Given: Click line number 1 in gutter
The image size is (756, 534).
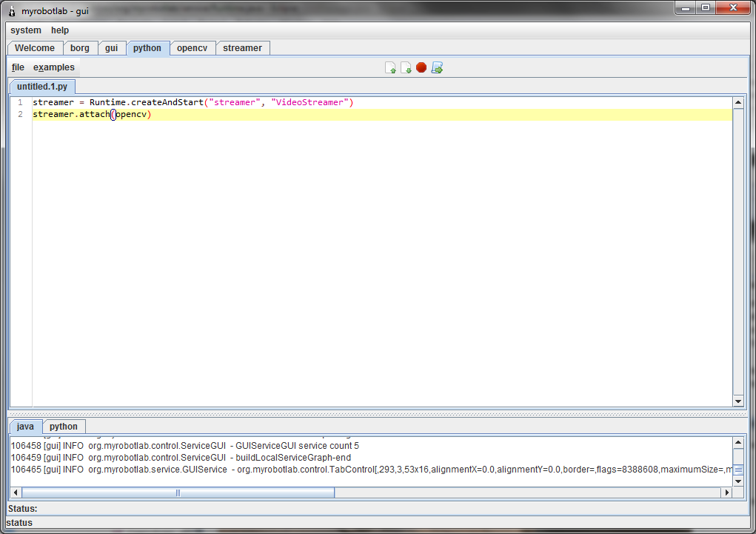Looking at the screenshot, I should pos(20,102).
